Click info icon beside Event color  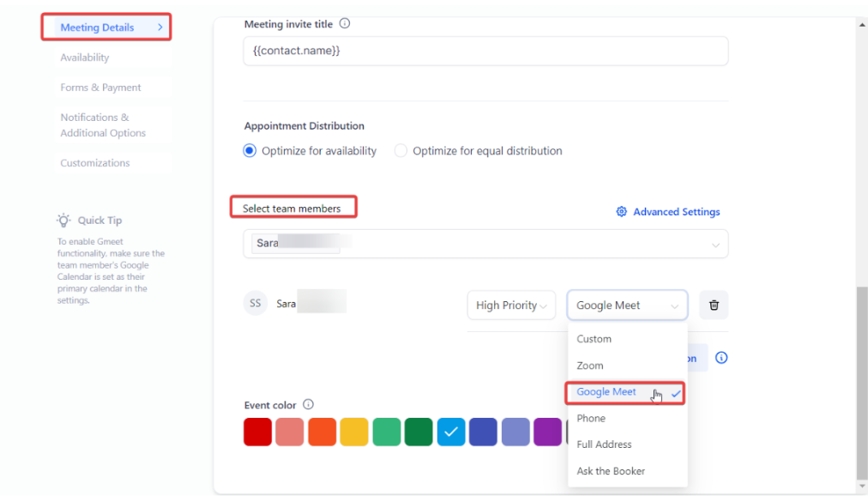(x=309, y=405)
